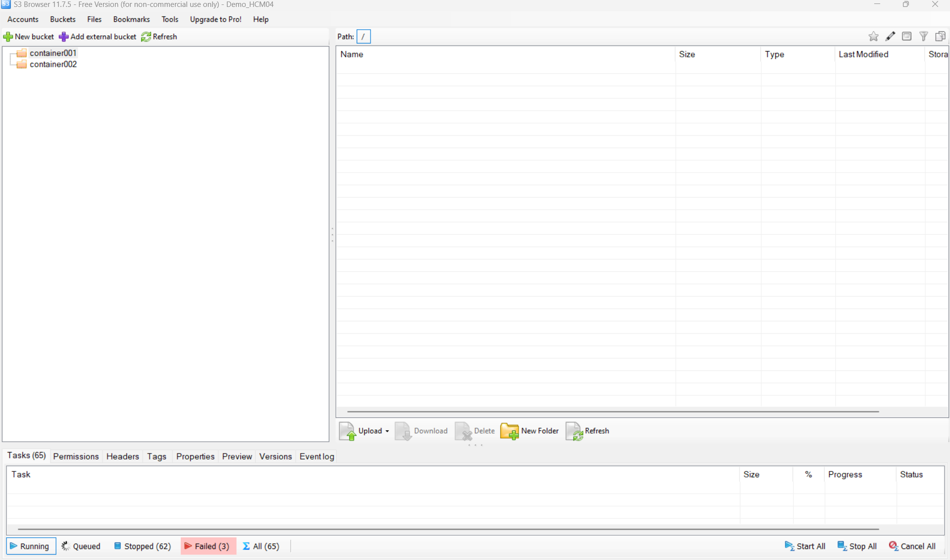
Task: Click the copy path icon
Action: click(940, 37)
